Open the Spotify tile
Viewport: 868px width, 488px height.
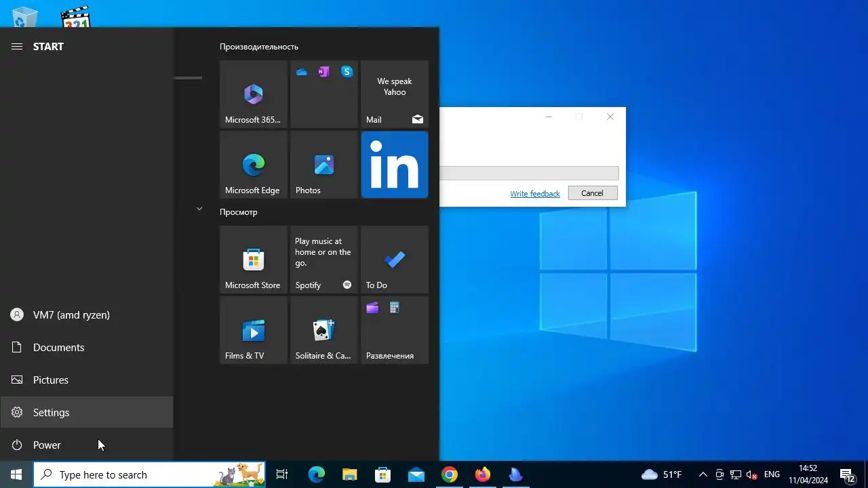click(324, 260)
